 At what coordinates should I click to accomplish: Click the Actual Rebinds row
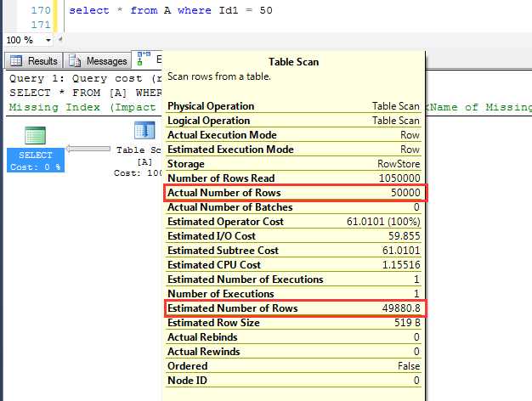point(293,337)
